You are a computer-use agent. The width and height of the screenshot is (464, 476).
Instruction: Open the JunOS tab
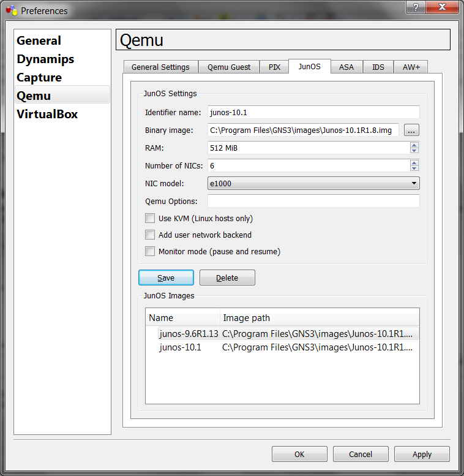[309, 67]
